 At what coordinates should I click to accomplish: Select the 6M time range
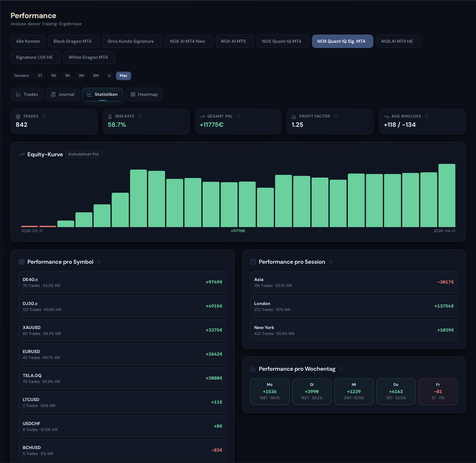[x=96, y=76]
